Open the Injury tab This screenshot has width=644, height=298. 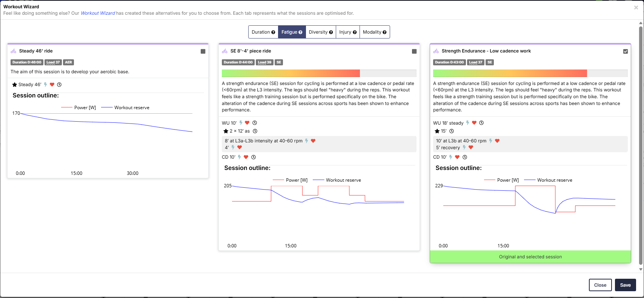[x=347, y=32]
